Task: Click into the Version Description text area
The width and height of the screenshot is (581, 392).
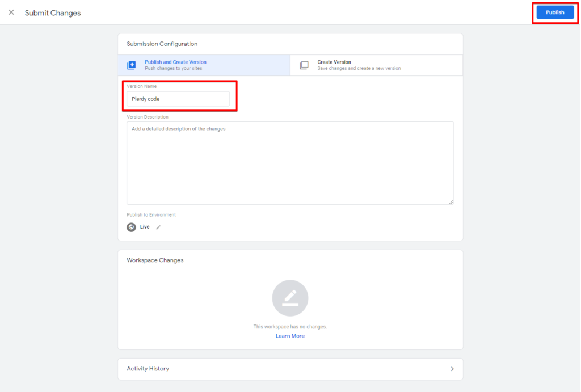Action: coord(290,163)
